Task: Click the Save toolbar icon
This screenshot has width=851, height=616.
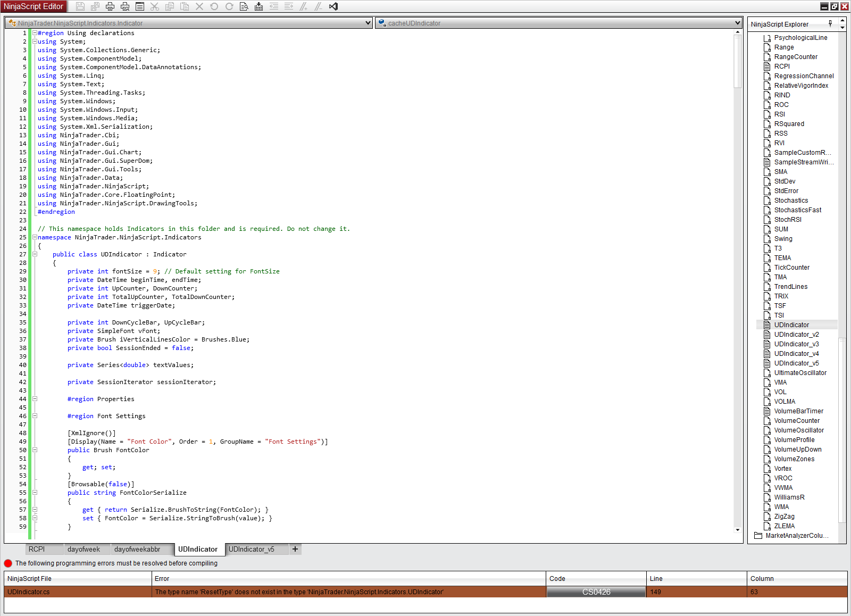Action: pyautogui.click(x=80, y=6)
